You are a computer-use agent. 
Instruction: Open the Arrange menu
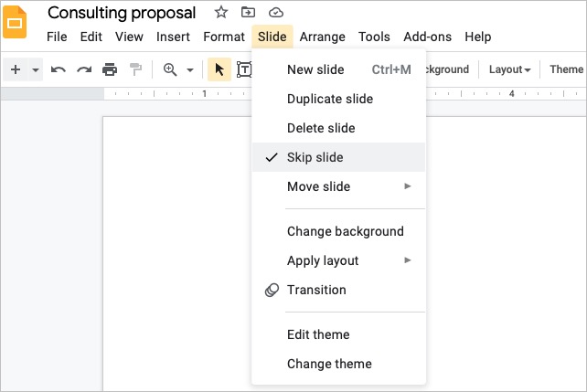click(x=323, y=37)
